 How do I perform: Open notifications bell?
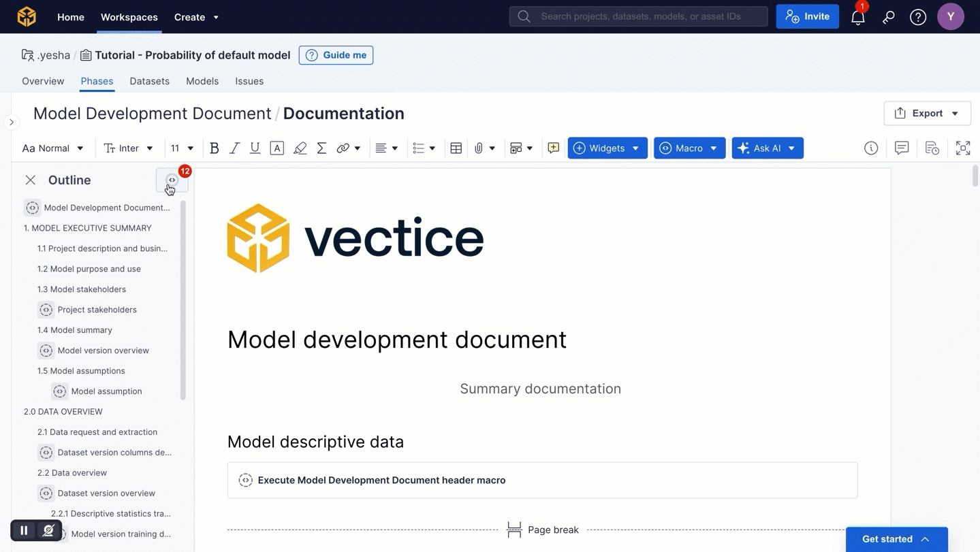857,17
